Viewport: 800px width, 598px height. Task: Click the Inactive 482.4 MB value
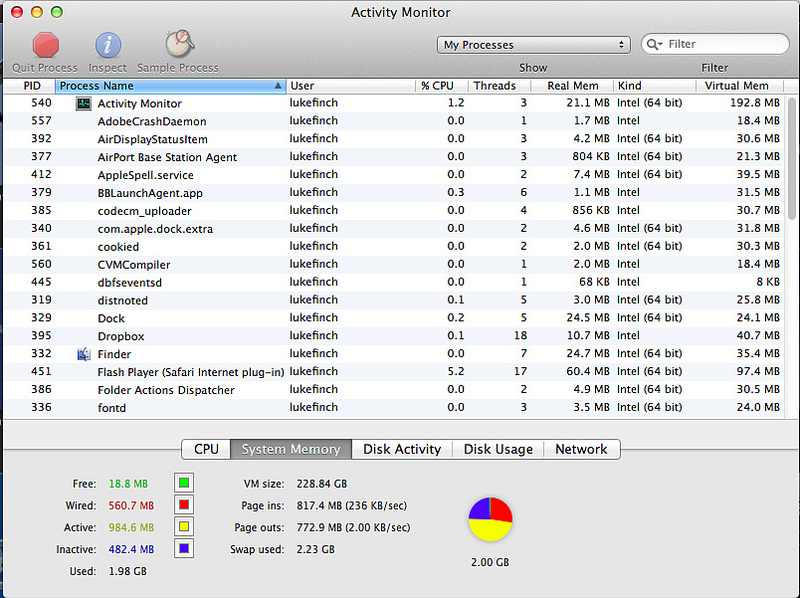point(131,549)
